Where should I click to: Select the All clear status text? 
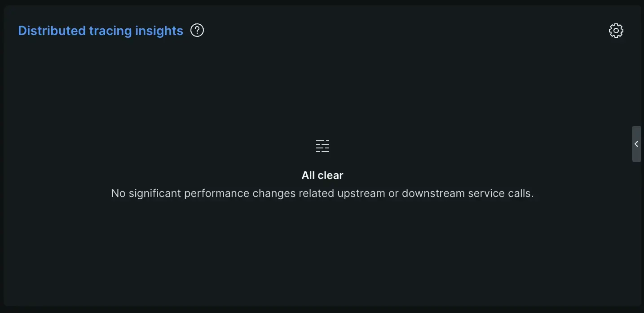(322, 175)
